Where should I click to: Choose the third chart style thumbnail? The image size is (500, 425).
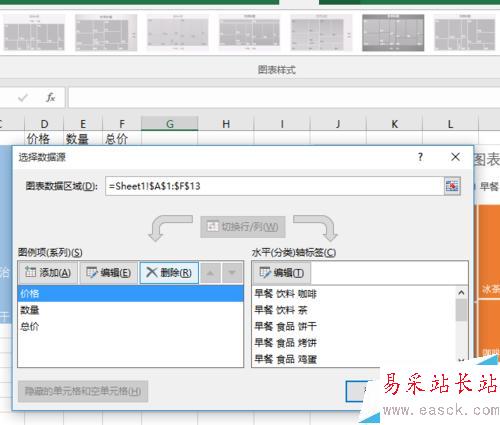pyautogui.click(x=178, y=32)
